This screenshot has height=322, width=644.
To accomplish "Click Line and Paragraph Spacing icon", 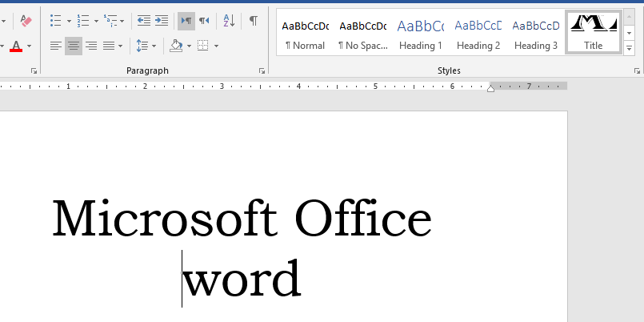I will coord(142,46).
